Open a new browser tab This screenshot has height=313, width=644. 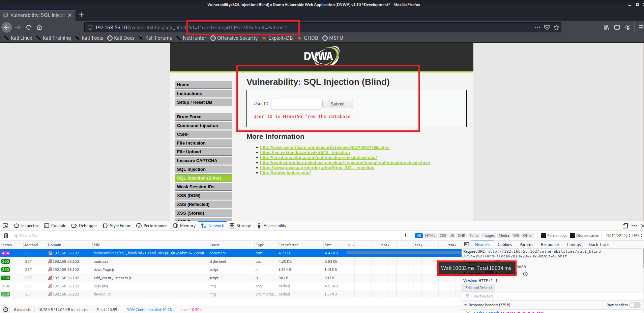coord(81,15)
